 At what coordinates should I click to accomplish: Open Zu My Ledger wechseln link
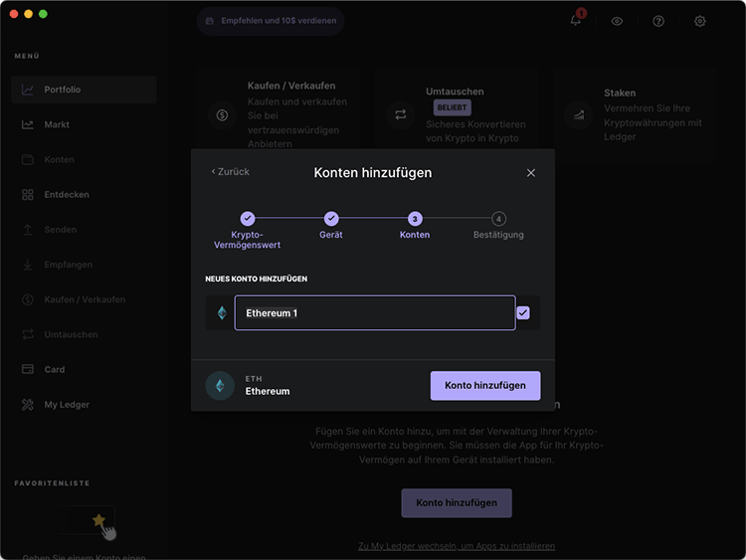457,546
